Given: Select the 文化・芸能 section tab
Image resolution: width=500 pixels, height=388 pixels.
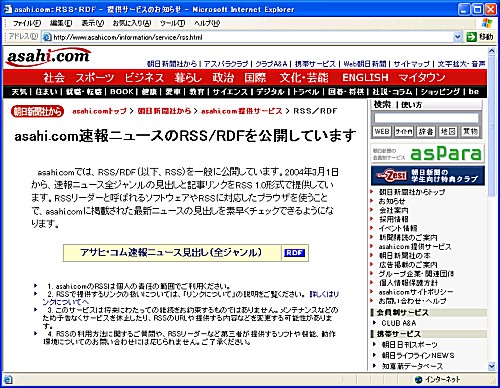Looking at the screenshot, I should [304, 78].
